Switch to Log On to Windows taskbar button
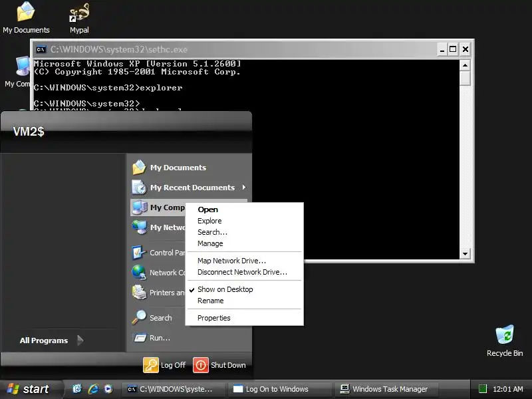The image size is (532, 399). click(279, 389)
